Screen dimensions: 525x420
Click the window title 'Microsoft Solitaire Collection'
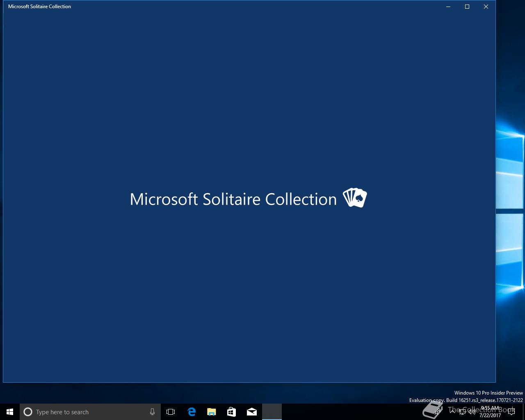39,7
